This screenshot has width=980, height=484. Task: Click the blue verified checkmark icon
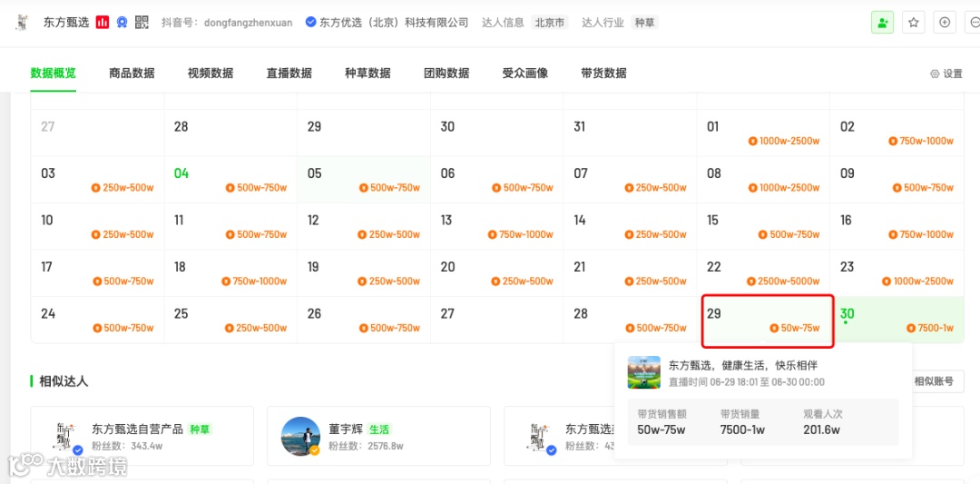tap(310, 23)
